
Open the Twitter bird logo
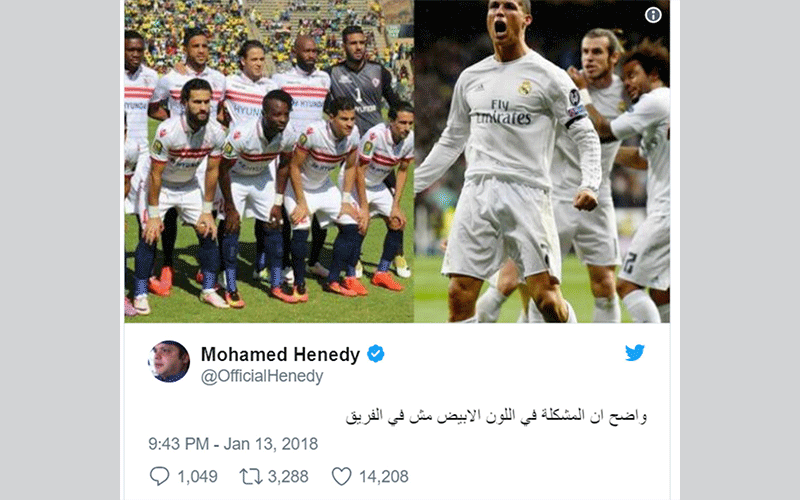coord(635,353)
